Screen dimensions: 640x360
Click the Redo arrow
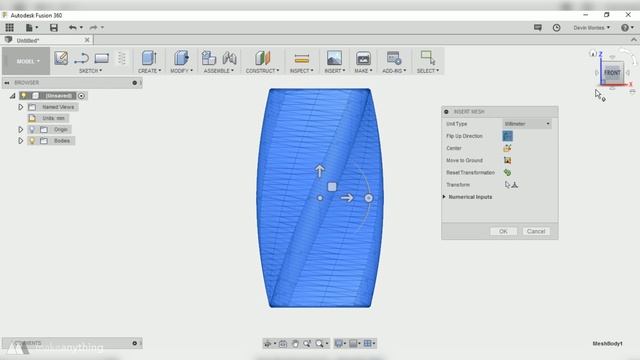point(93,27)
